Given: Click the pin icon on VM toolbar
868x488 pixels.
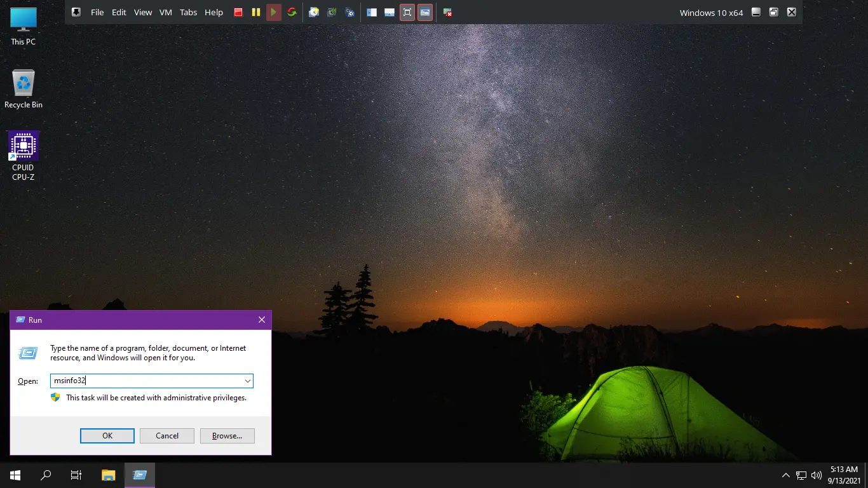Looking at the screenshot, I should pyautogui.click(x=76, y=12).
